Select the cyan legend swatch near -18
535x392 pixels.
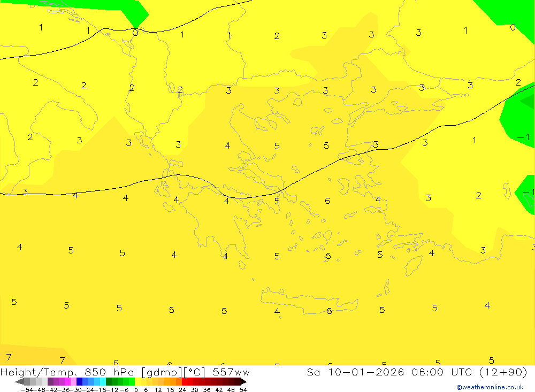[x=103, y=382]
